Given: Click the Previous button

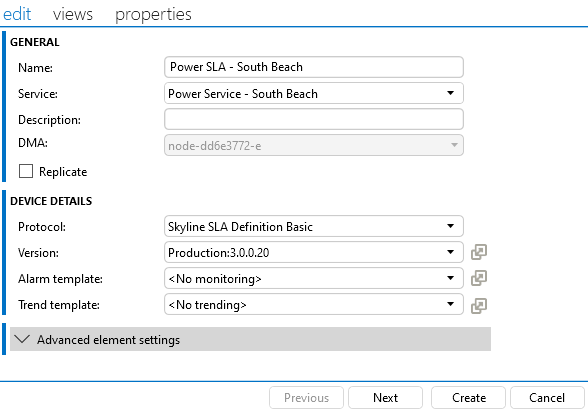Looking at the screenshot, I should tap(306, 398).
